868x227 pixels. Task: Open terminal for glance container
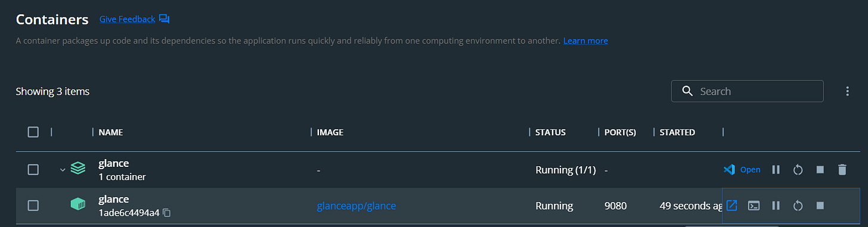pos(754,206)
